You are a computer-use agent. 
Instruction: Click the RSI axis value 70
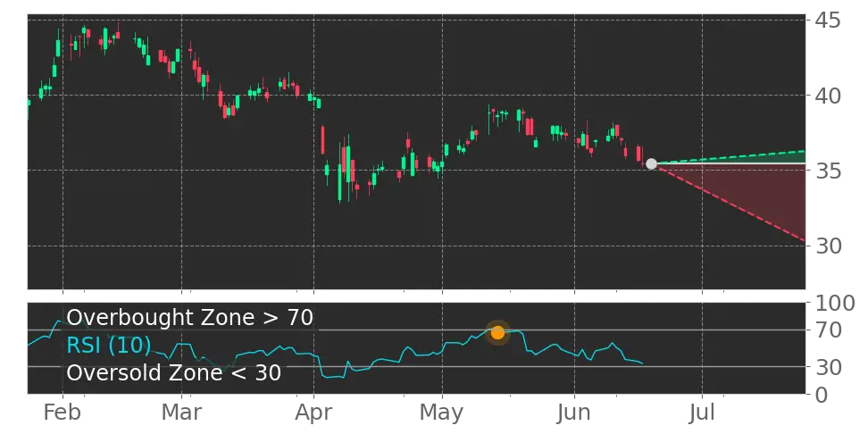coord(828,330)
